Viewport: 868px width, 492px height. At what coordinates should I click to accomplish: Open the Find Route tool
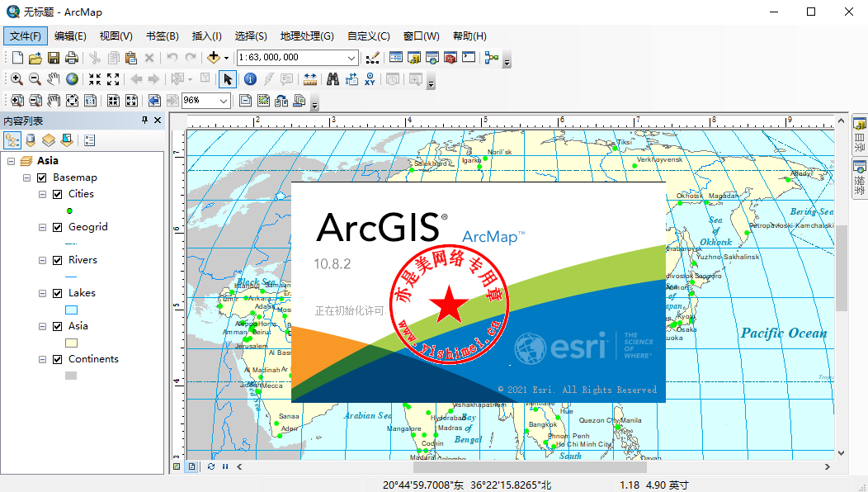coord(351,79)
